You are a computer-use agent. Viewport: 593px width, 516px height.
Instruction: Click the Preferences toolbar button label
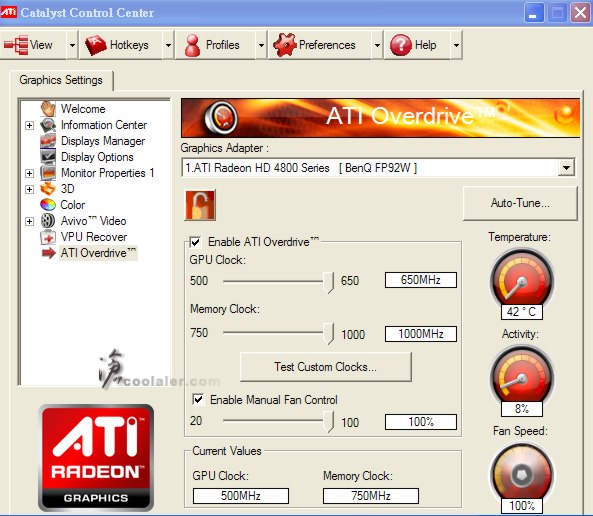[327, 45]
